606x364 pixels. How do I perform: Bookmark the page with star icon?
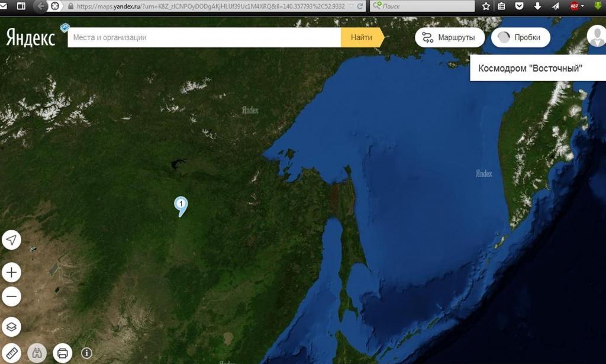(486, 7)
